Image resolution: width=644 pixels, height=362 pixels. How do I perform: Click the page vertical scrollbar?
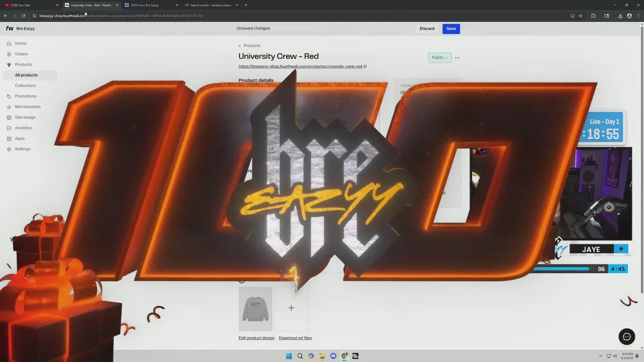[642, 158]
